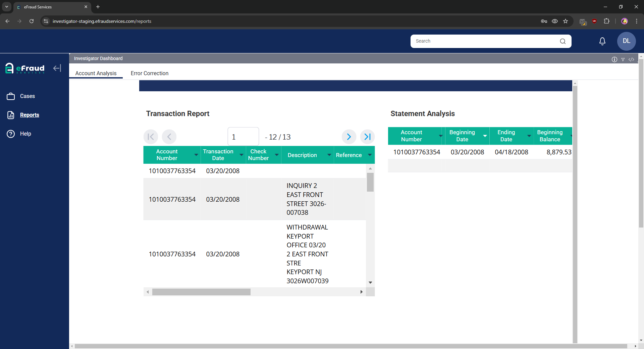
Task: Click the magnifier search icon
Action: 563,41
